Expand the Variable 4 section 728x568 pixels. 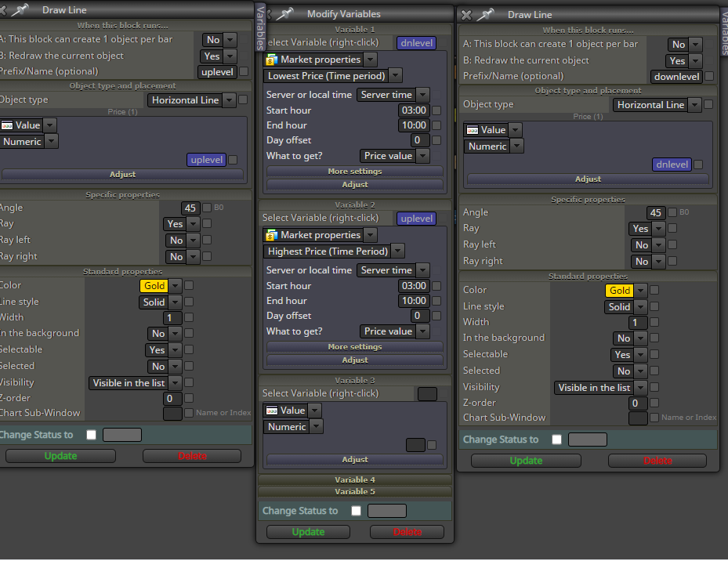(x=355, y=479)
